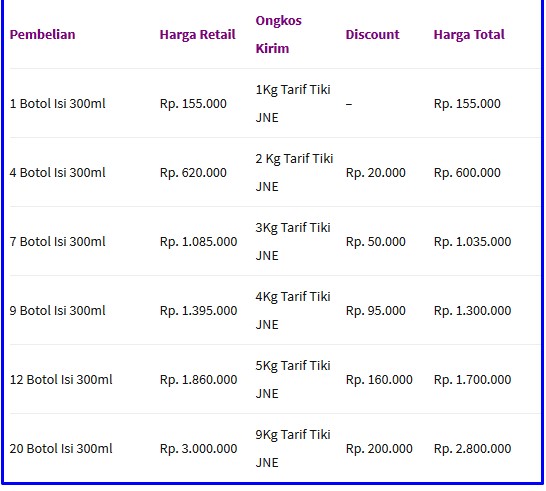This screenshot has height=491, width=546.
Task: Click the Rp. 160.000 discount value
Action: (x=379, y=379)
